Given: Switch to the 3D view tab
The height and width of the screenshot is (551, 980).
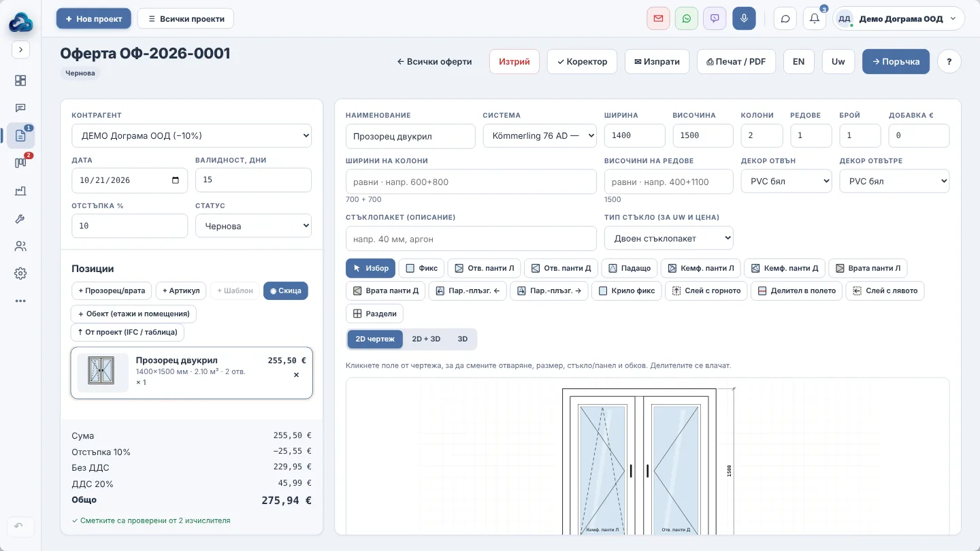Looking at the screenshot, I should tap(463, 339).
